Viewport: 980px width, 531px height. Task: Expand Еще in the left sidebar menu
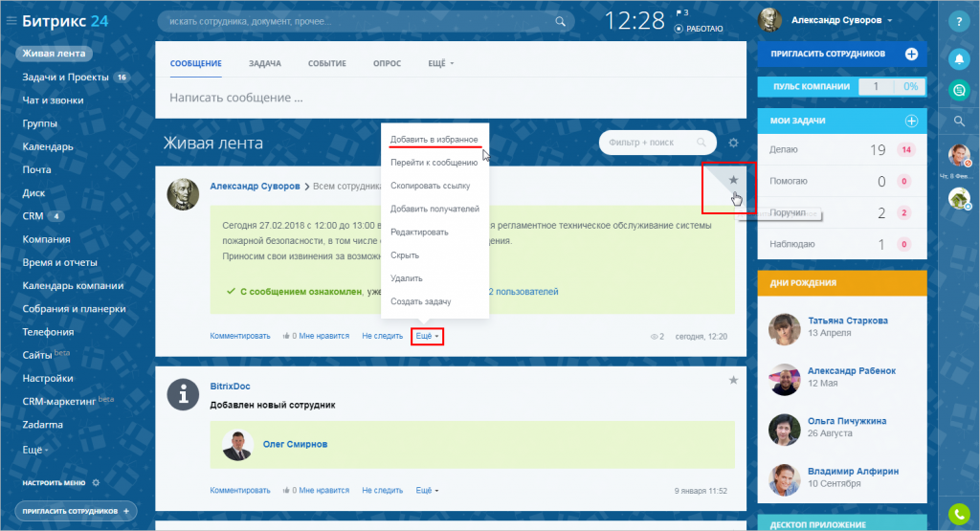pyautogui.click(x=35, y=449)
